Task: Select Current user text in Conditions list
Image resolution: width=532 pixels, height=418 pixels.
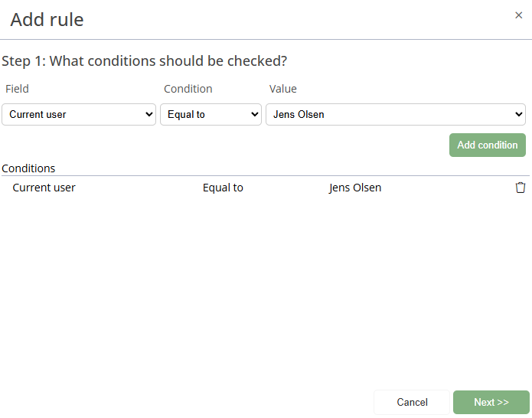Action: (x=44, y=188)
